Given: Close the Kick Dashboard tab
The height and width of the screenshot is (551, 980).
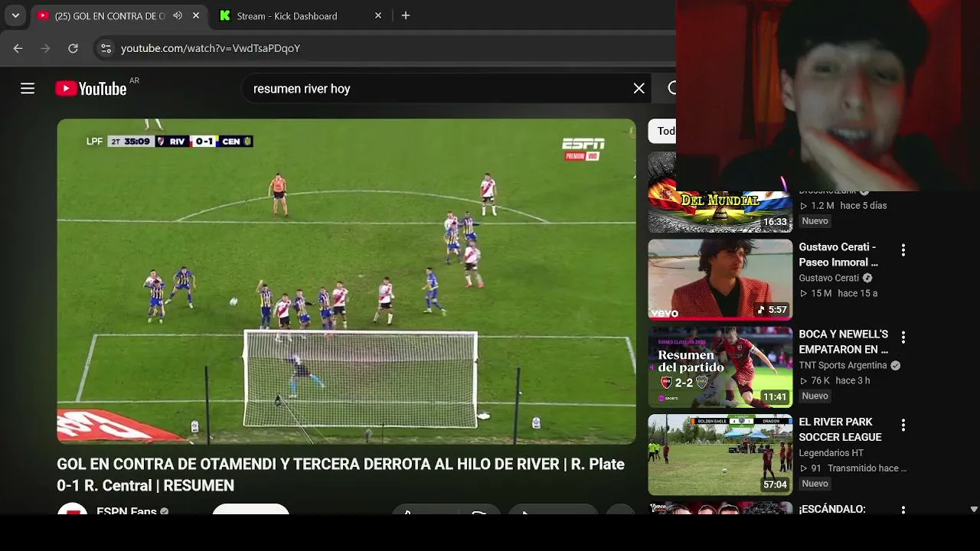Looking at the screenshot, I should coord(377,15).
